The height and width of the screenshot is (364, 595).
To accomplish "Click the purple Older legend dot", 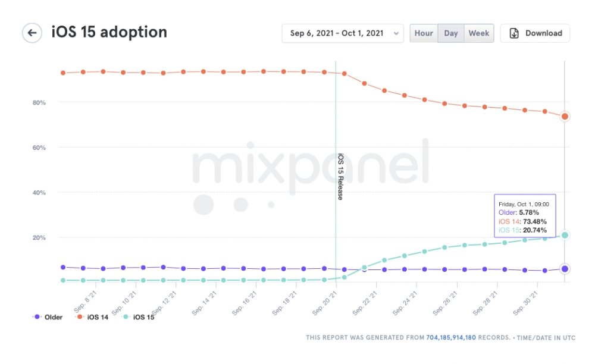I will pyautogui.click(x=38, y=317).
